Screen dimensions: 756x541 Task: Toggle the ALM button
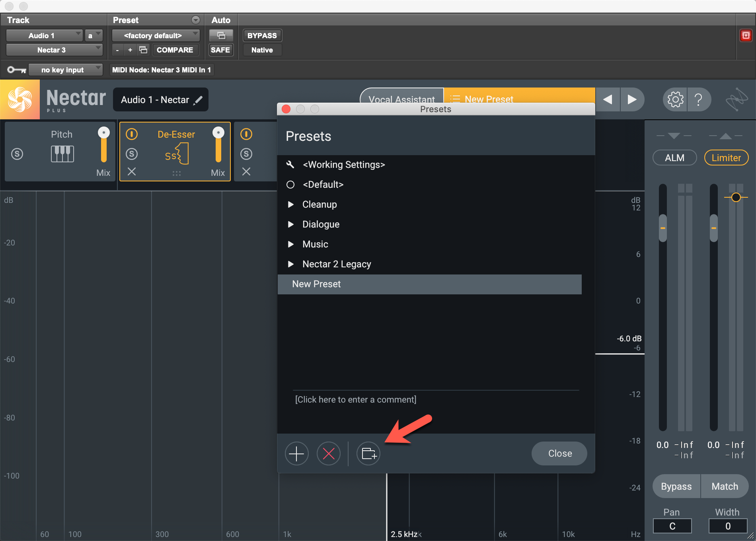pyautogui.click(x=675, y=158)
